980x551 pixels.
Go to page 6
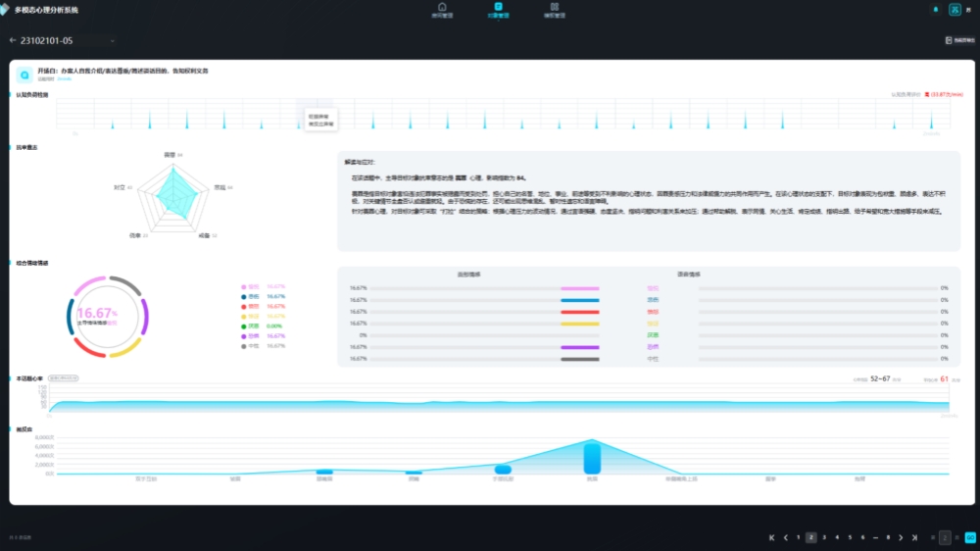point(863,538)
